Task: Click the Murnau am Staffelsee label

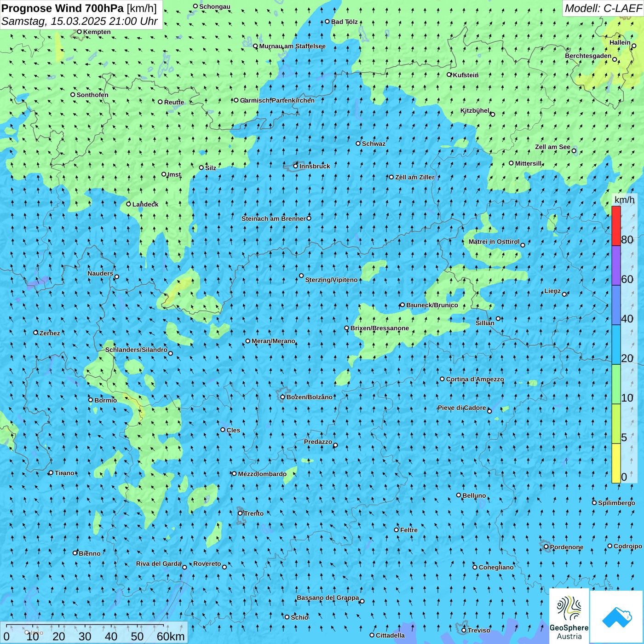Action: [292, 46]
